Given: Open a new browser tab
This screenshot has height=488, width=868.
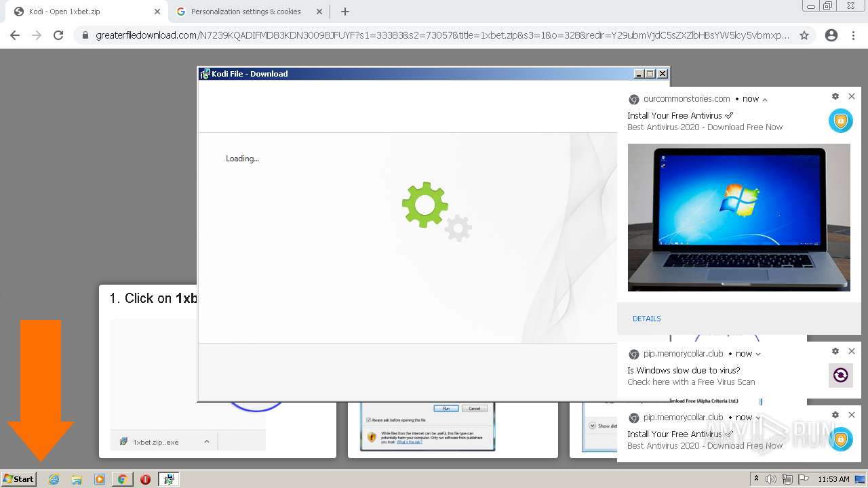Looking at the screenshot, I should 344,12.
